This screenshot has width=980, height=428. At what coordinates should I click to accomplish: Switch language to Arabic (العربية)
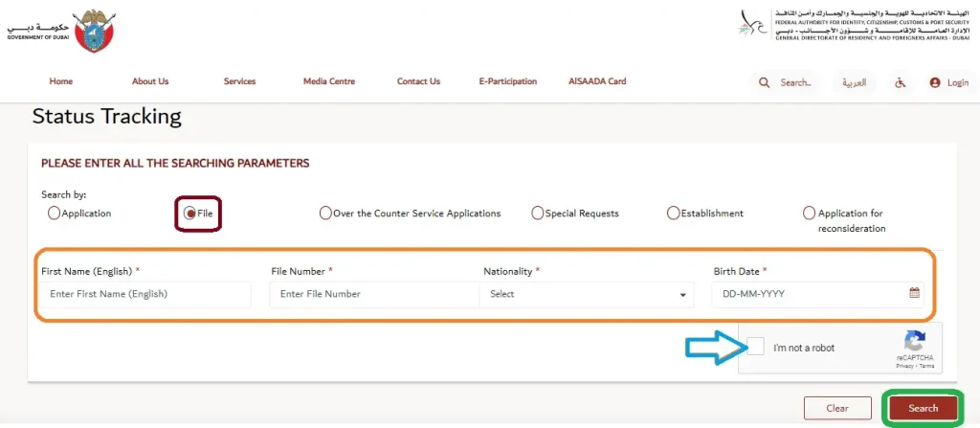[x=855, y=82]
